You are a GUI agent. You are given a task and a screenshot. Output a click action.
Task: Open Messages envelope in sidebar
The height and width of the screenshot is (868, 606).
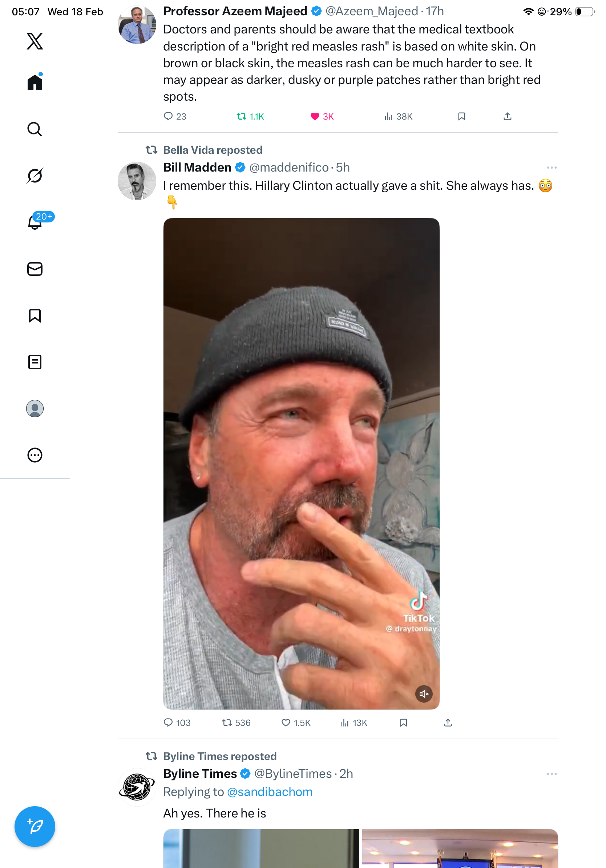(x=35, y=269)
